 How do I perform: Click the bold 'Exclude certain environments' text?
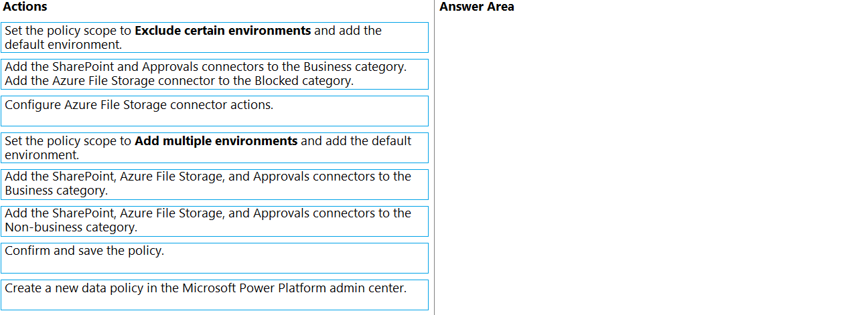pos(223,31)
